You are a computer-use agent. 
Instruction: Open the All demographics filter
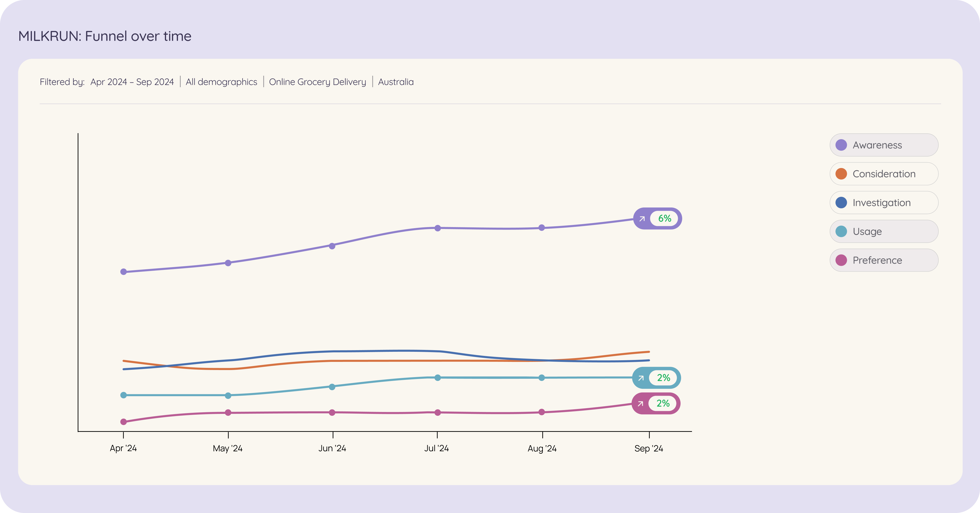pos(221,82)
